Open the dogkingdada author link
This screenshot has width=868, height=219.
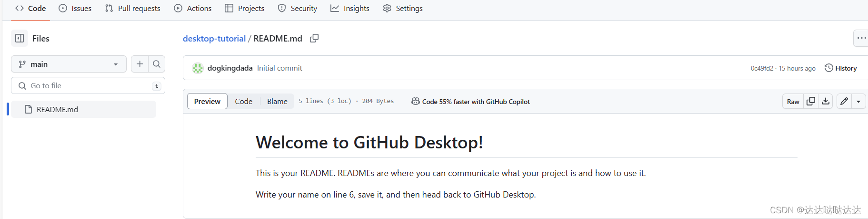tap(230, 68)
